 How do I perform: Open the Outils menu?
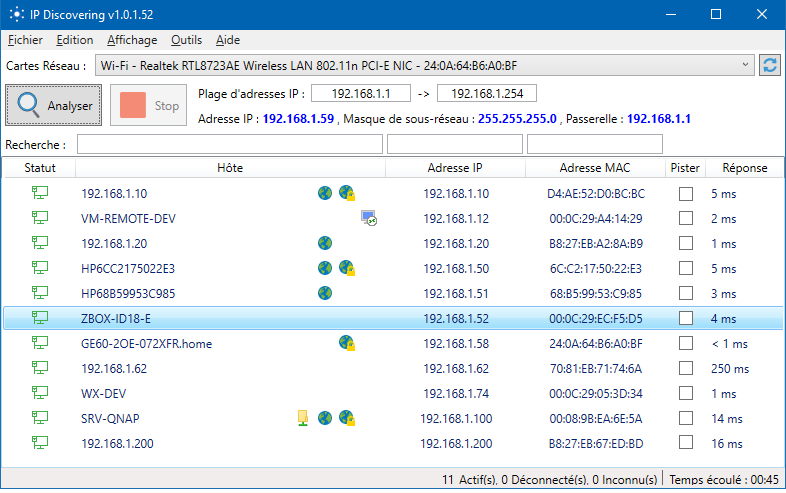coord(186,40)
